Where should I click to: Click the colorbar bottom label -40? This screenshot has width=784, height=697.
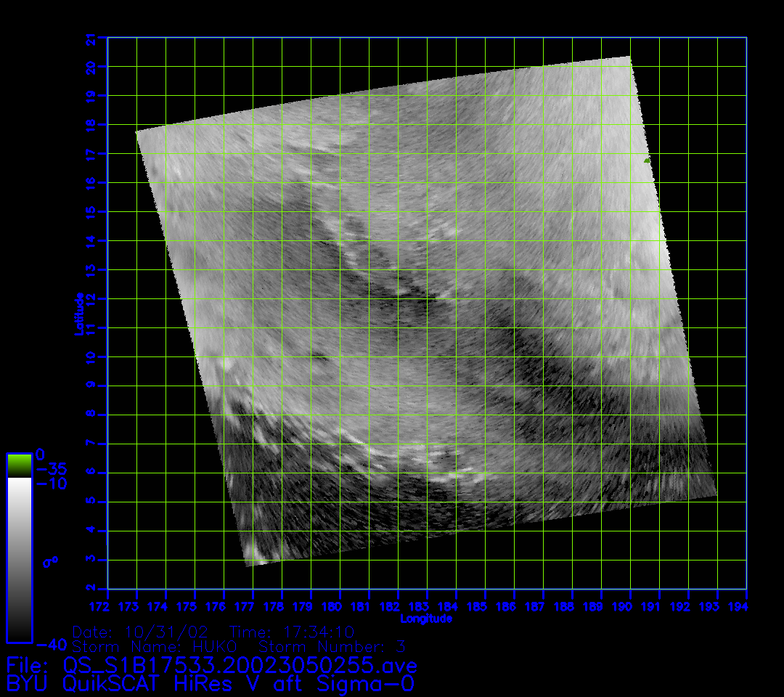51,644
